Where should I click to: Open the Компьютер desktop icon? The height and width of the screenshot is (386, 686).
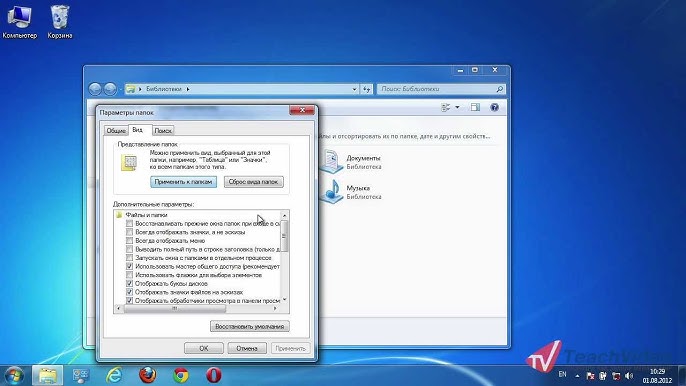coord(19,22)
